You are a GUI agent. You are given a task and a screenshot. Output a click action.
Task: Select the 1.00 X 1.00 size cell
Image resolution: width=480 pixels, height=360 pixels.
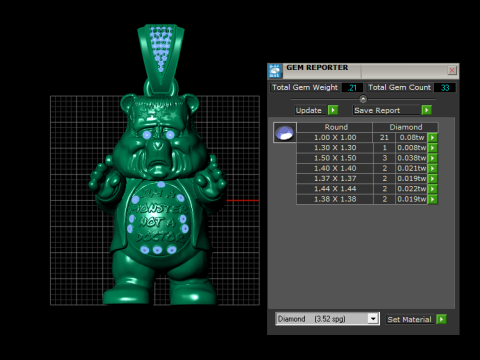335,138
